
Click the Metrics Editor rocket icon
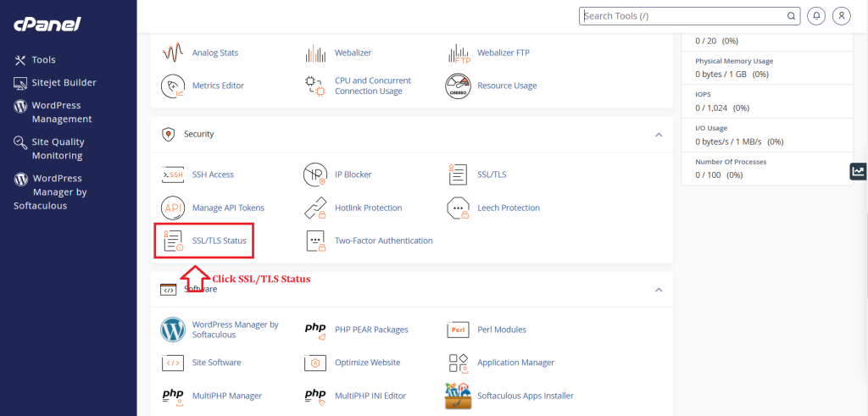click(172, 86)
